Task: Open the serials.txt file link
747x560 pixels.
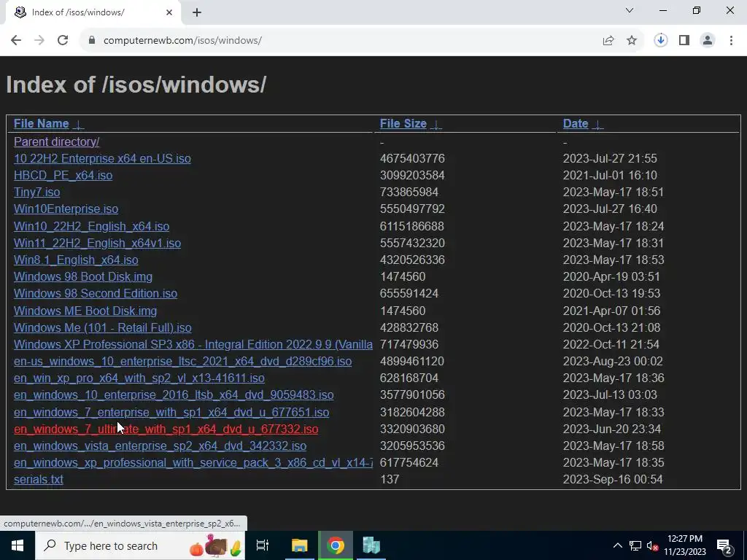Action: tap(39, 480)
